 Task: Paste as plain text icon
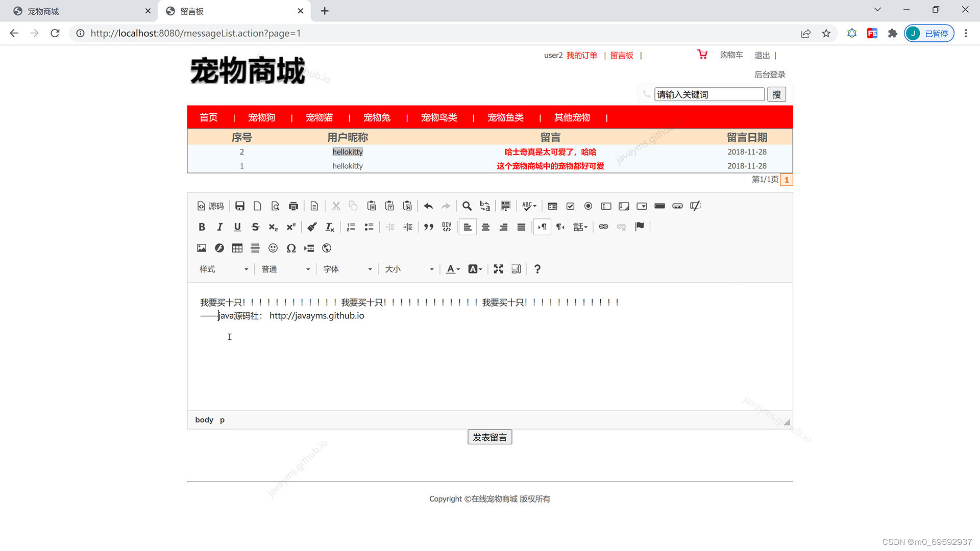[x=389, y=206]
